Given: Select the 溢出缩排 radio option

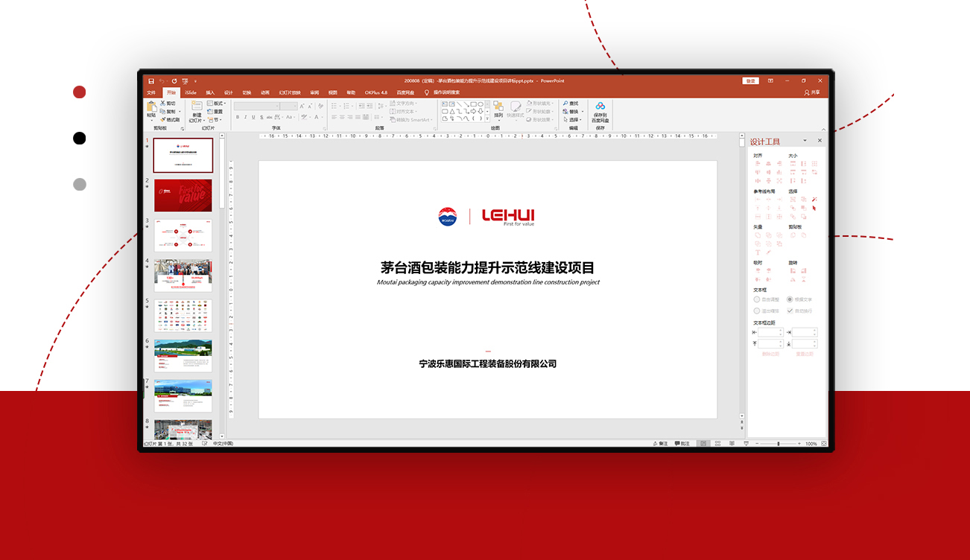Looking at the screenshot, I should [x=757, y=311].
